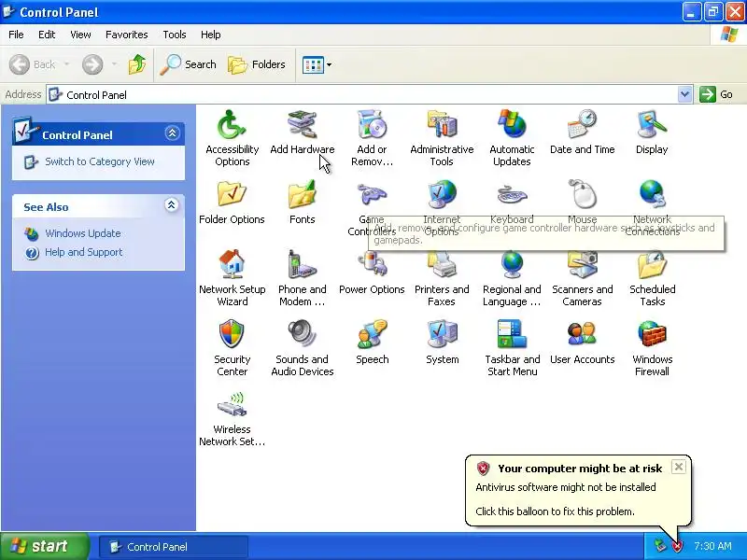Open the Back button history arrow
This screenshot has width=747, height=560.
[x=66, y=64]
